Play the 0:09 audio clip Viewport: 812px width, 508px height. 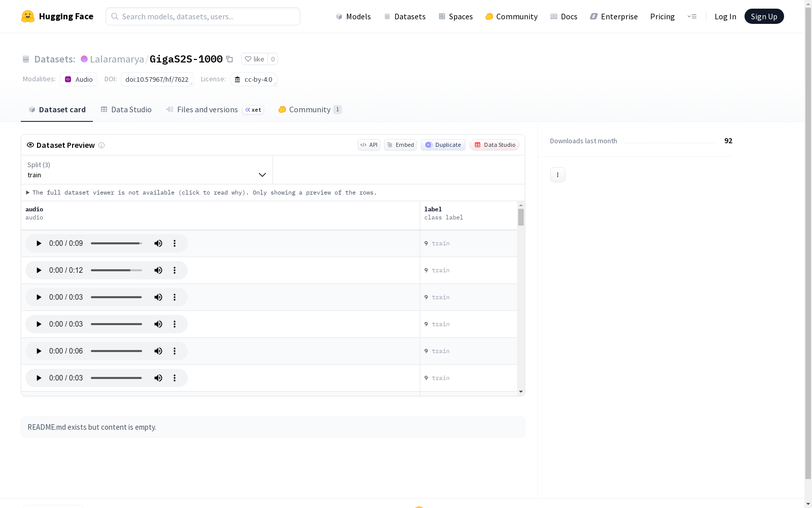tap(39, 243)
